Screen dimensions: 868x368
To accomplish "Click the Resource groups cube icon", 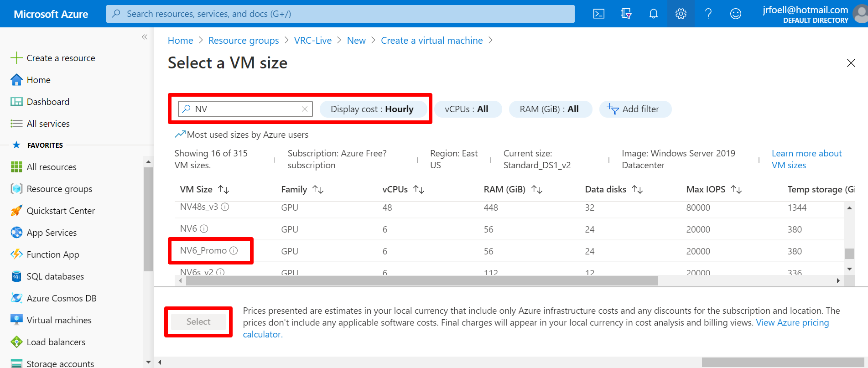I will pyautogui.click(x=16, y=189).
